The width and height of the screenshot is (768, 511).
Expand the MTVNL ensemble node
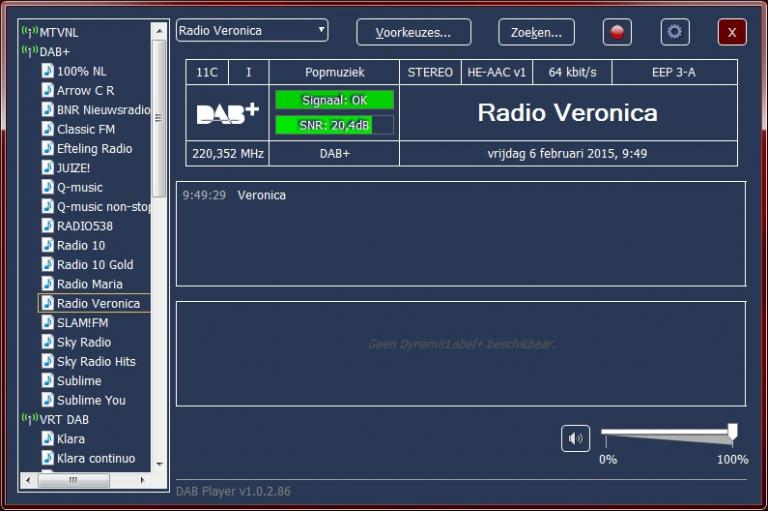58,32
